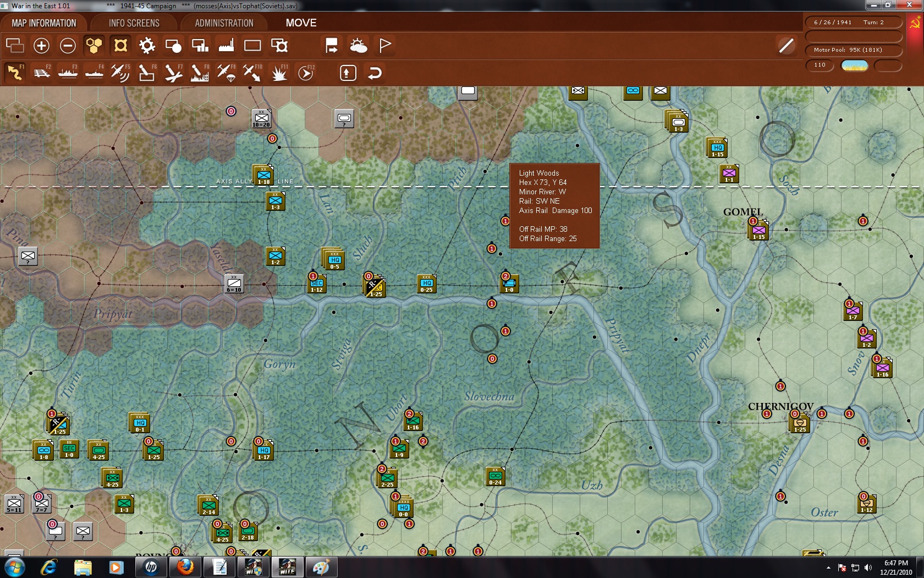Open Windows Media Player from taskbar
Viewport: 924px width, 578px height.
[116, 567]
